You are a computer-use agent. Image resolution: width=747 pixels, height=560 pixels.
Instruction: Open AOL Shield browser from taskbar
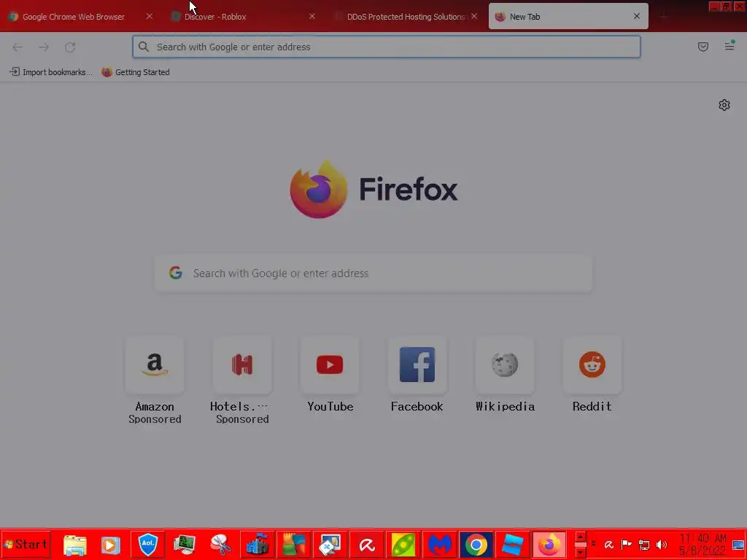point(147,545)
